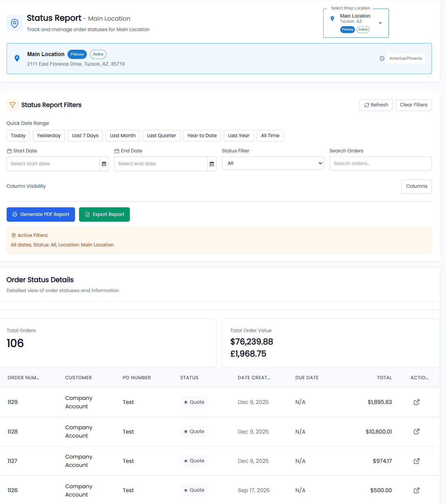Viewport: 446px width, 504px height.
Task: Click the Sep 17, 2025 date cell
Action: pos(254,490)
